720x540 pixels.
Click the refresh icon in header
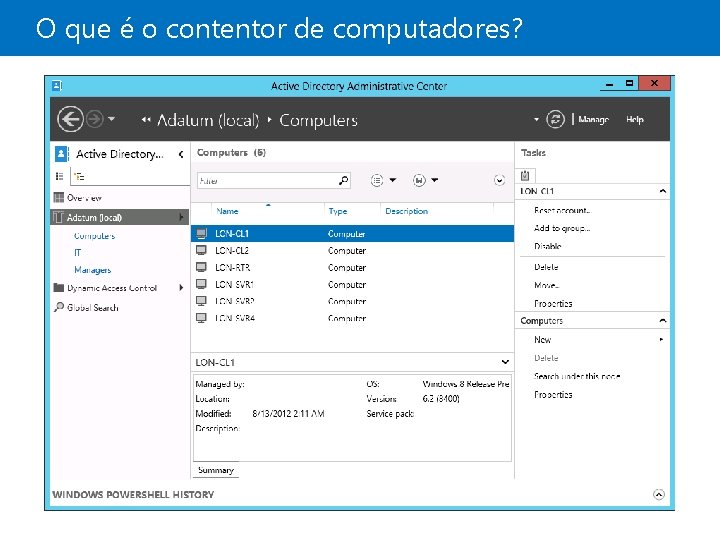tap(555, 119)
